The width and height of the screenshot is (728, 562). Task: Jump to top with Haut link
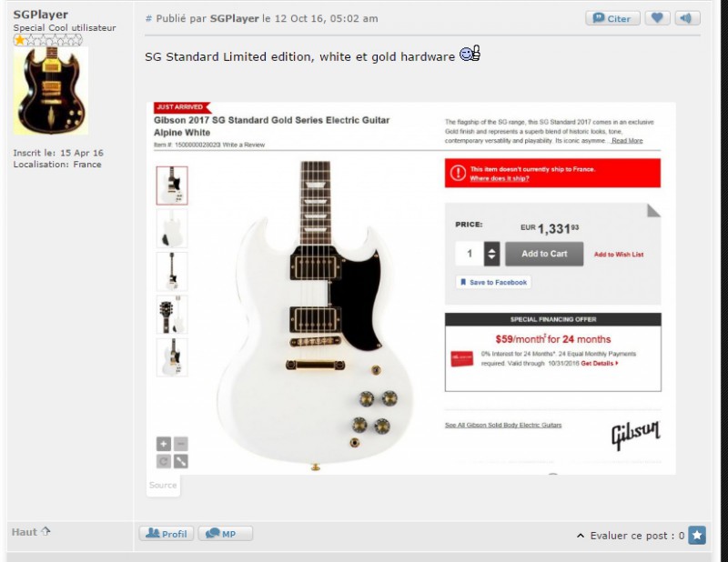[31, 532]
